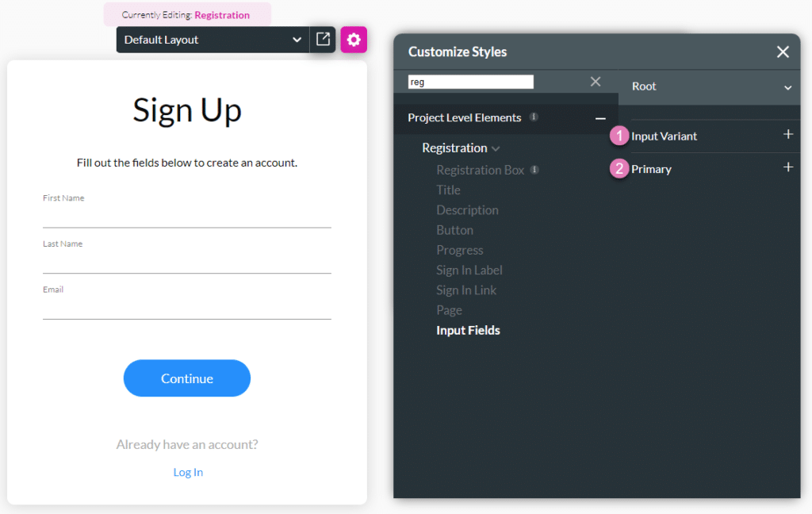Viewport: 812px width, 514px height.
Task: Click the Customize Styles panel title
Action: point(458,52)
